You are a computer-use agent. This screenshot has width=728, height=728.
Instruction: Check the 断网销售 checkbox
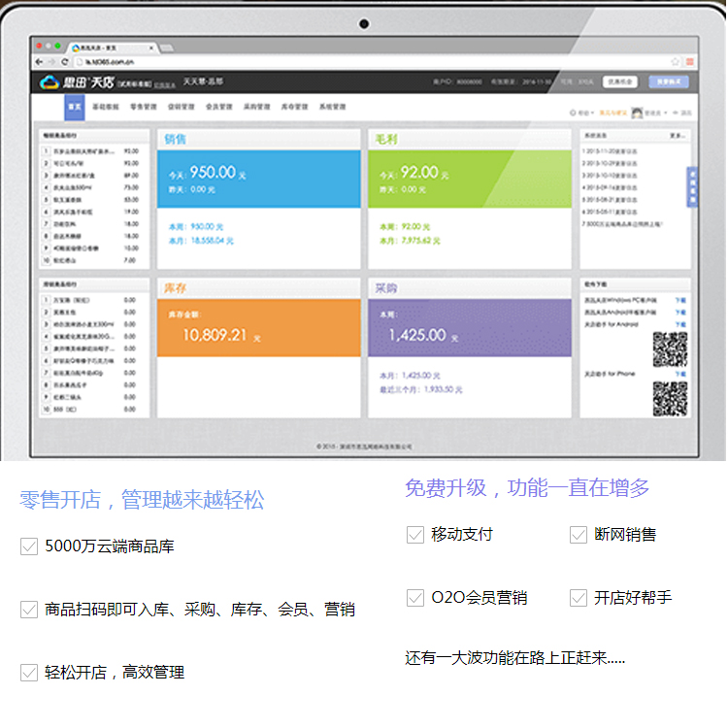coord(579,535)
